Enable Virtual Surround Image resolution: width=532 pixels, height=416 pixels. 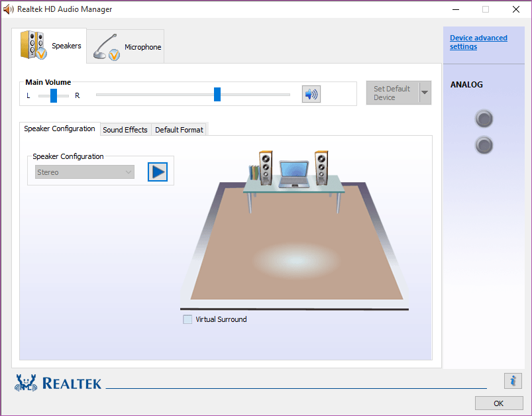(x=187, y=319)
